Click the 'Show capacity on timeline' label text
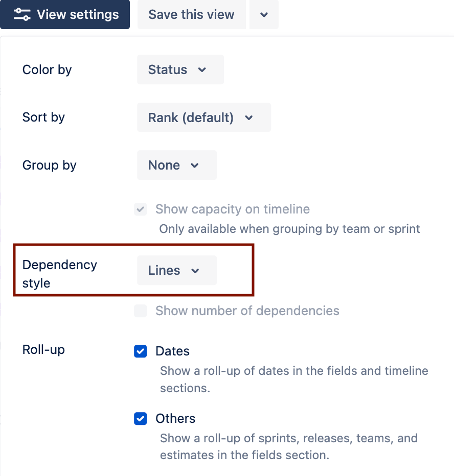454x476 pixels. click(x=233, y=209)
